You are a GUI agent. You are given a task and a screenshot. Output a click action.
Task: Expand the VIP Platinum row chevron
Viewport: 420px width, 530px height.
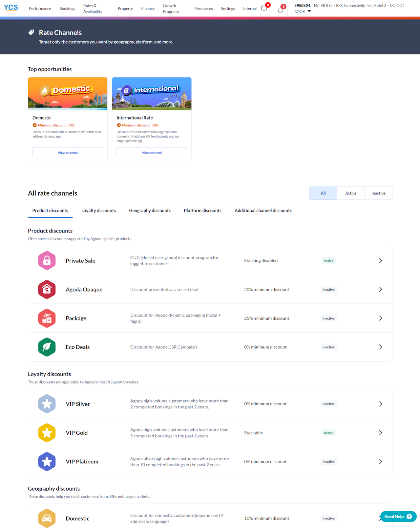tap(381, 461)
